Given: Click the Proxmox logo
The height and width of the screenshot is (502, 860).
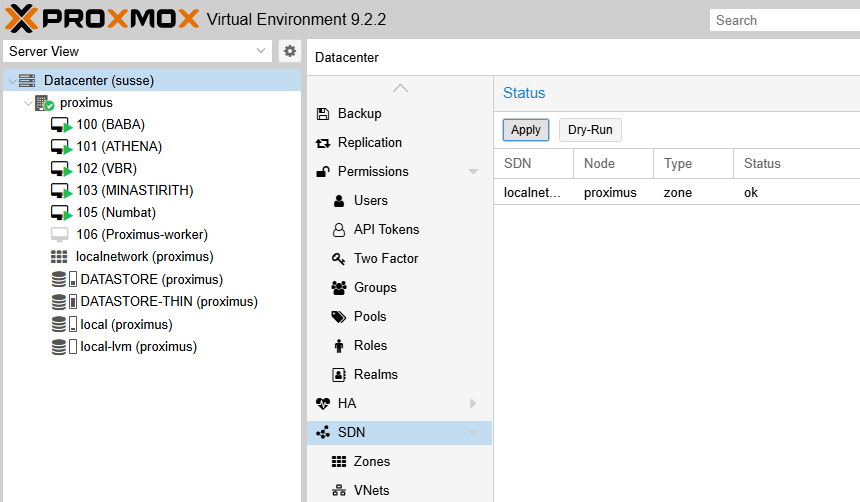Looking at the screenshot, I should click(101, 19).
